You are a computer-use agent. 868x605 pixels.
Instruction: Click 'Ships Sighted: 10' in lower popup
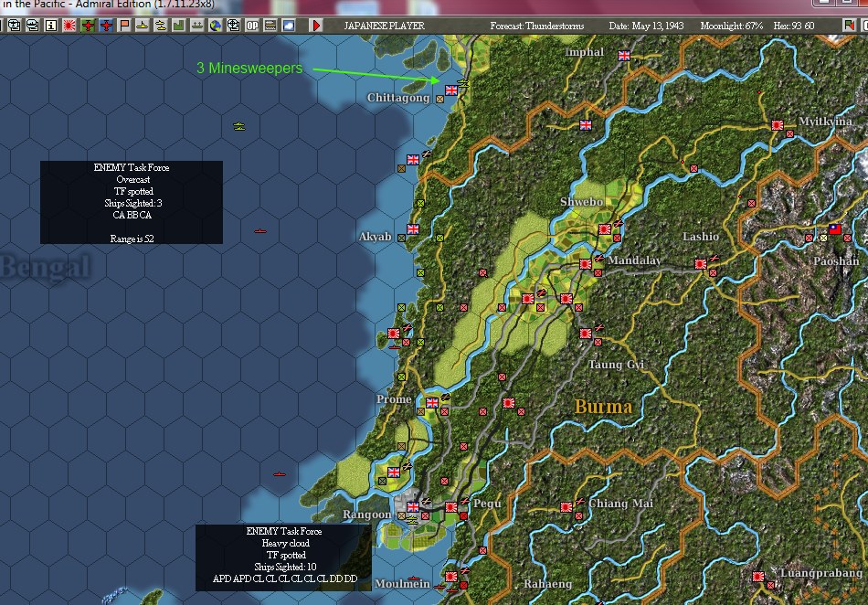[285, 567]
